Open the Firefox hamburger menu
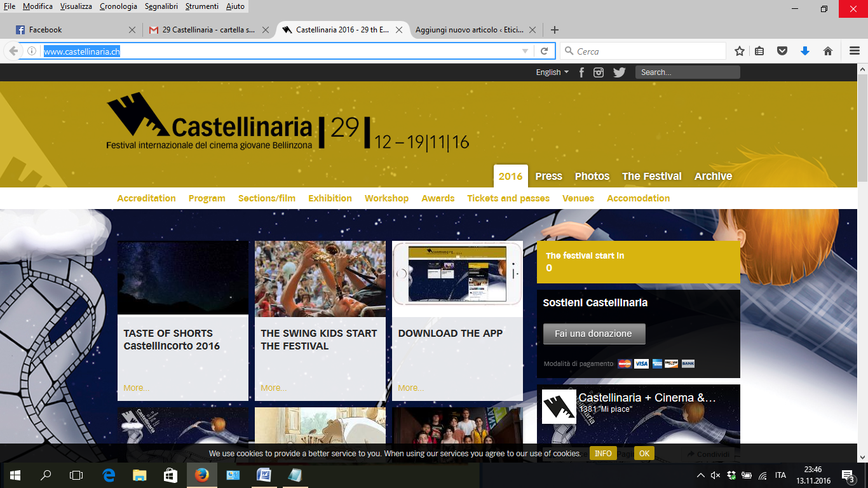 (x=855, y=51)
